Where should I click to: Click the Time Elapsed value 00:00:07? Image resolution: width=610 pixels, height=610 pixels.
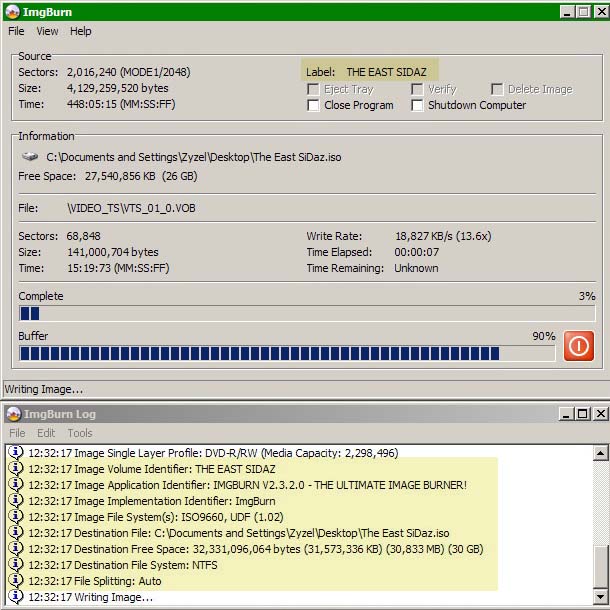[x=417, y=252]
